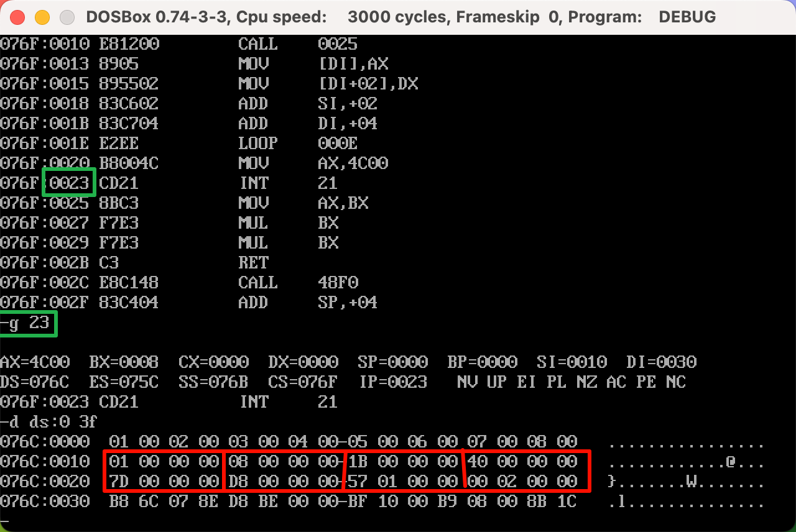Click the green-boxed 0023 address offset
796x532 pixels.
pos(69,183)
